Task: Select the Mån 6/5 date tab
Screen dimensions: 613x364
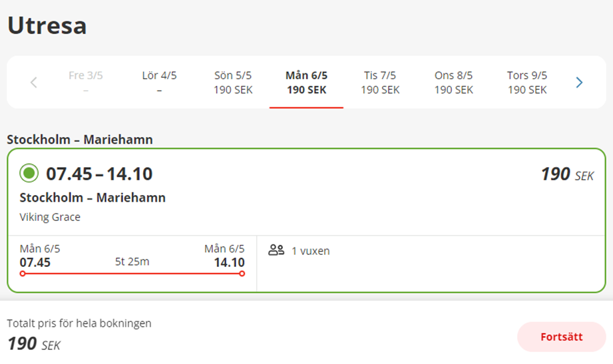Action: [x=306, y=82]
